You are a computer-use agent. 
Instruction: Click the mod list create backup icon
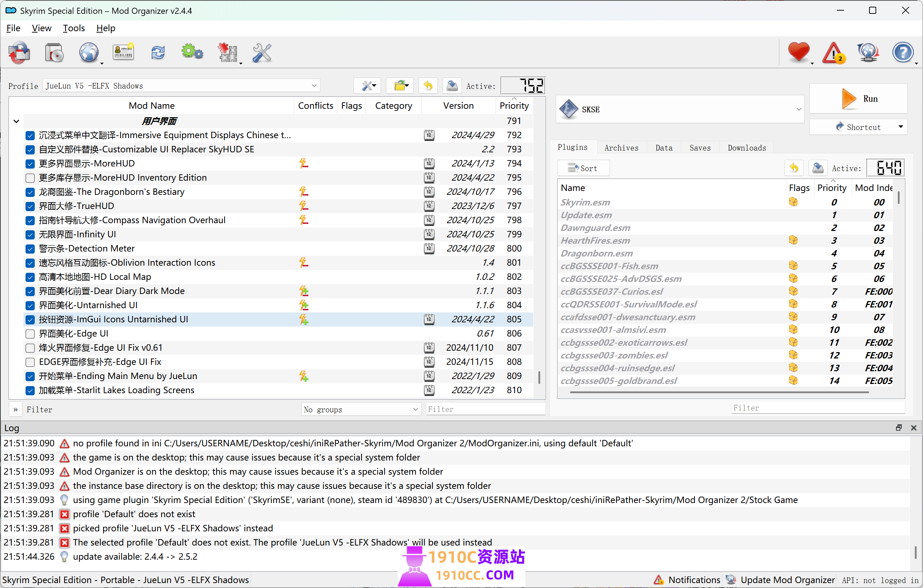click(452, 86)
